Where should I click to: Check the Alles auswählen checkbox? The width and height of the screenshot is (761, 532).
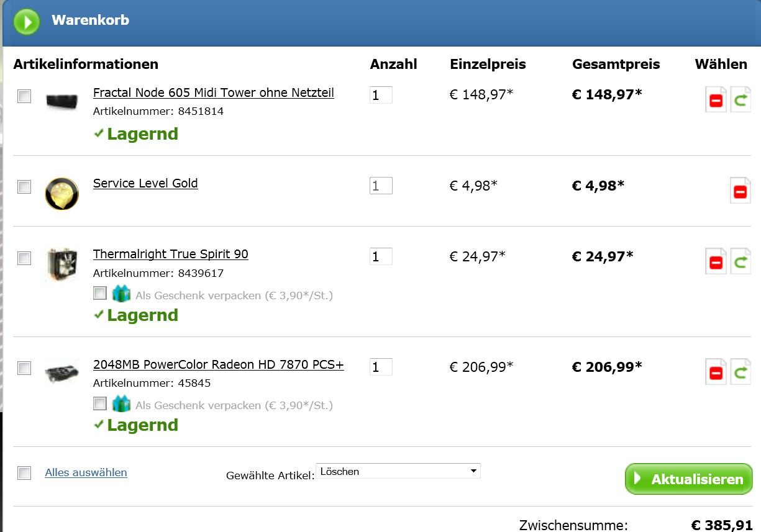tap(24, 473)
